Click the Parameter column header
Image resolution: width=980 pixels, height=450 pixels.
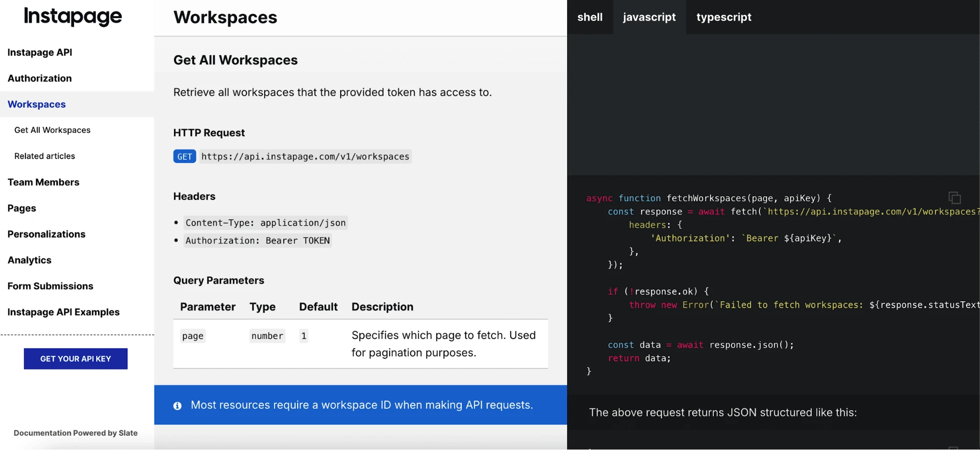point(208,307)
